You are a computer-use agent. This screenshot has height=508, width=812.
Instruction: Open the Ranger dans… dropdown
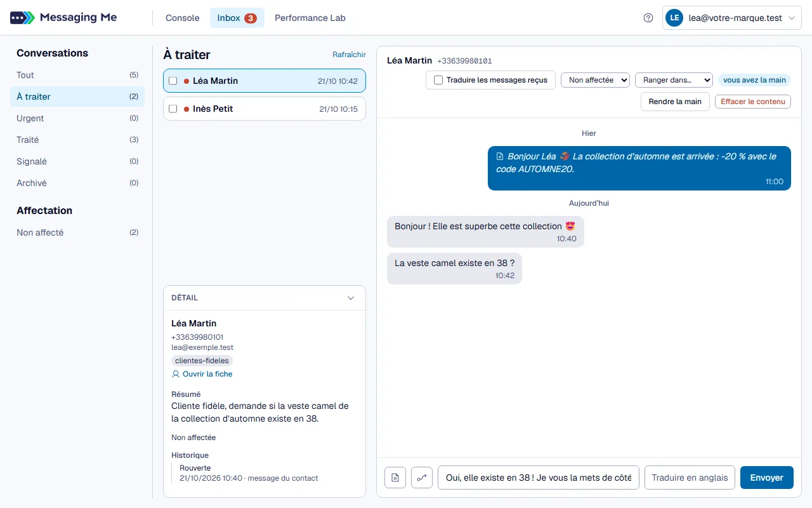coord(674,80)
